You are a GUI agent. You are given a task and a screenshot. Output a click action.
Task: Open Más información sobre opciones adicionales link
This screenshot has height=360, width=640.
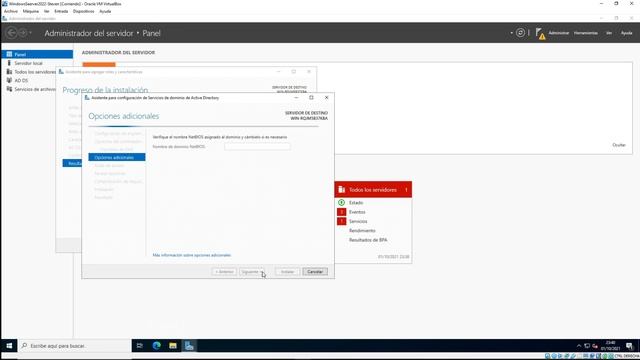191,255
